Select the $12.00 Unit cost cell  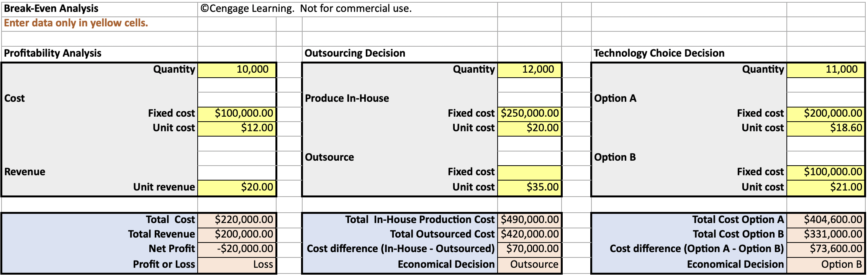pyautogui.click(x=237, y=128)
